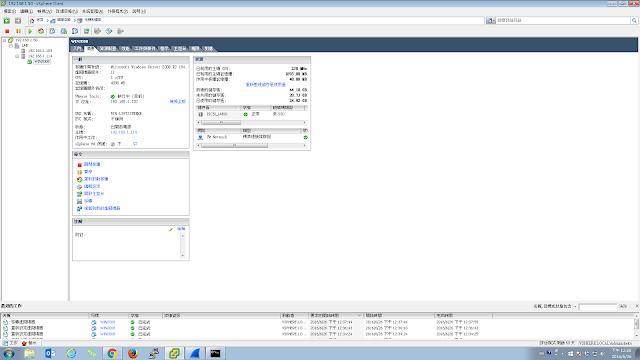Click the magnifier search icon at top right
The width and height of the screenshot is (640, 360).
point(634,20)
